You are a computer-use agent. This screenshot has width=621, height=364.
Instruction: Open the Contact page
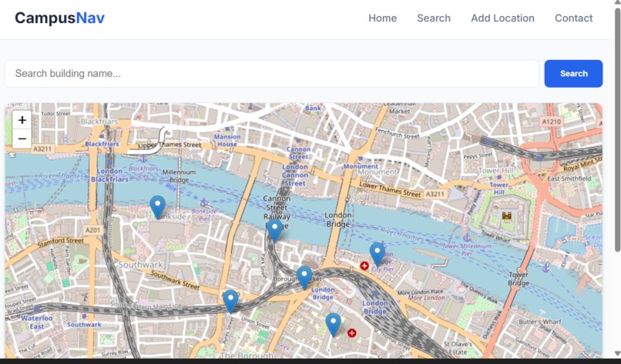573,18
